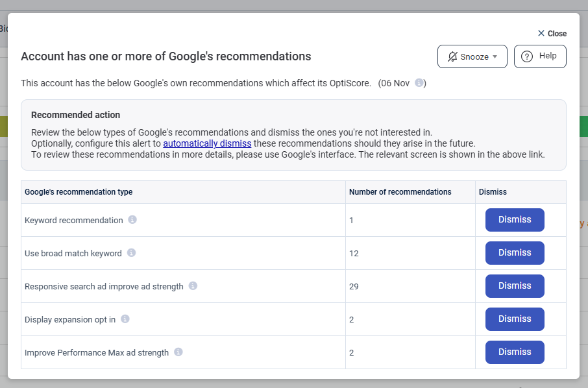Screen dimensions: 588x388
Task: Dismiss Responsive search ad strength recommendations
Action: [x=515, y=286]
